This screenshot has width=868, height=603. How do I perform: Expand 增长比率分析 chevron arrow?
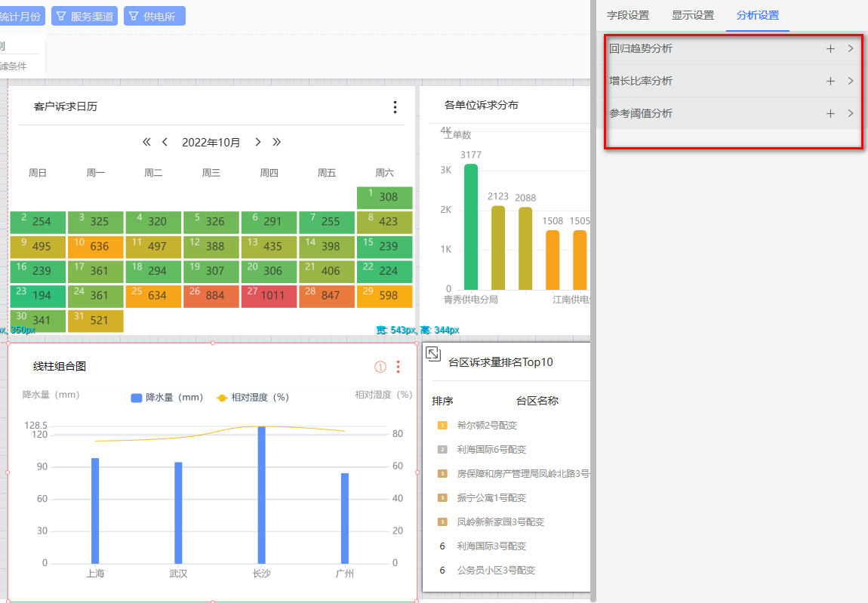click(x=851, y=82)
